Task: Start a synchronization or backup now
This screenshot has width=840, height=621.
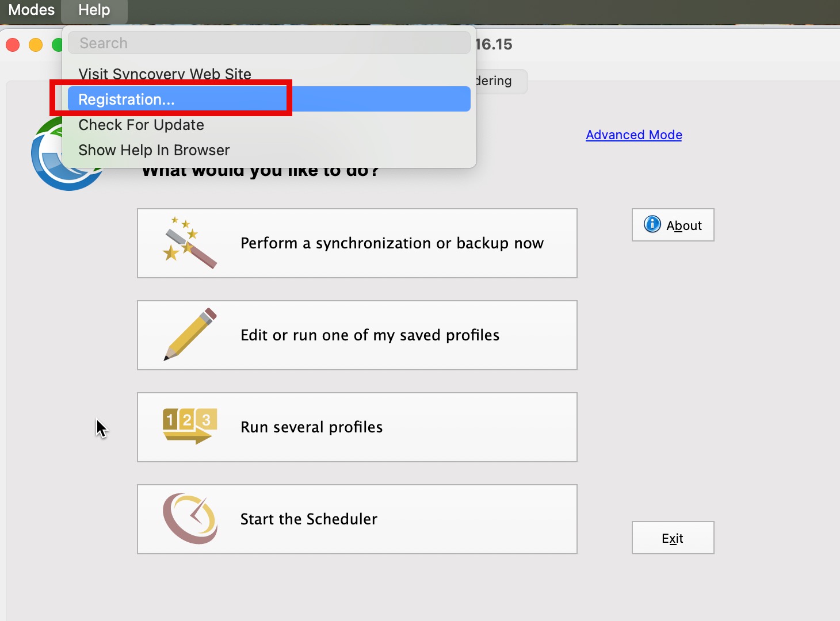Action: coord(392,243)
